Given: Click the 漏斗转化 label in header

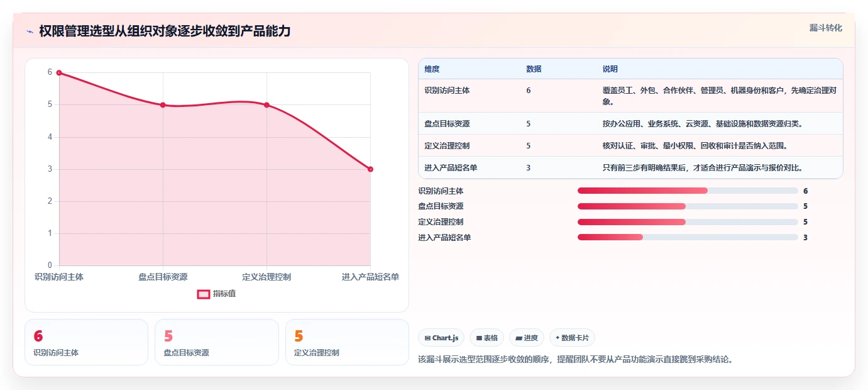Looking at the screenshot, I should [825, 28].
